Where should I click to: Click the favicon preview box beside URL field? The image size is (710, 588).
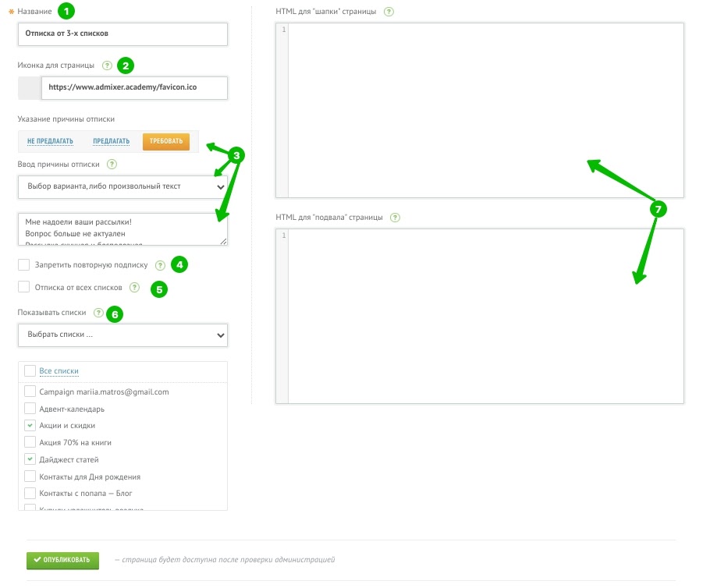point(30,88)
